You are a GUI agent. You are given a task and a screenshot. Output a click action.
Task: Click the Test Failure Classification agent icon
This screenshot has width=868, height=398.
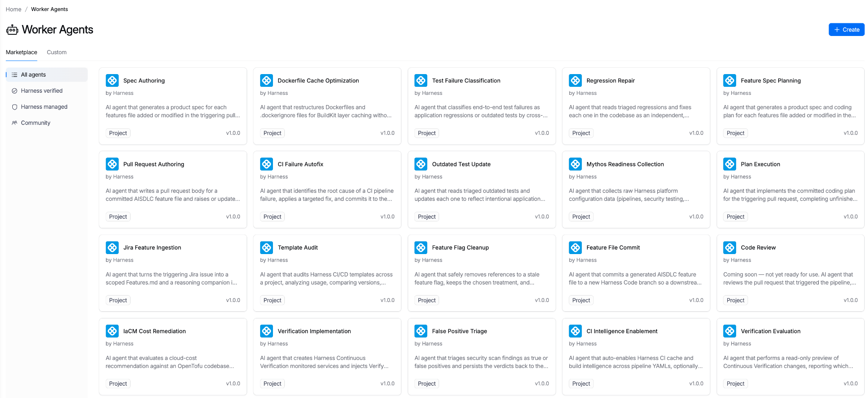point(421,80)
